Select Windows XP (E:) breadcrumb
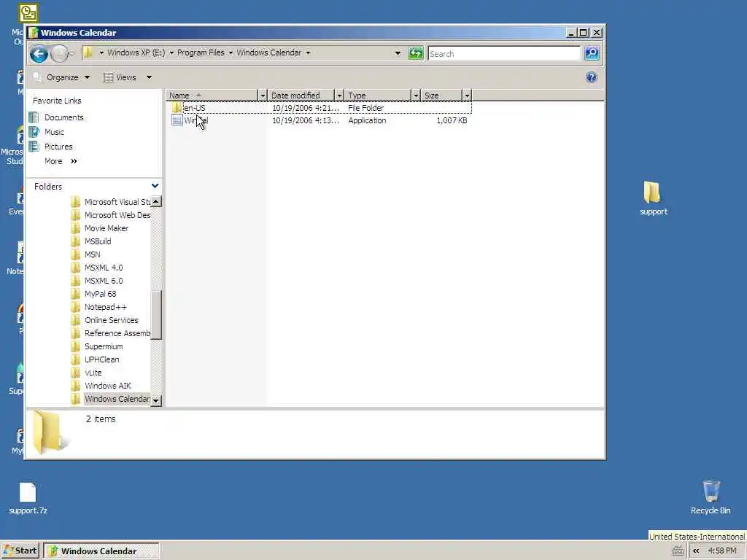This screenshot has width=747, height=560. point(136,52)
